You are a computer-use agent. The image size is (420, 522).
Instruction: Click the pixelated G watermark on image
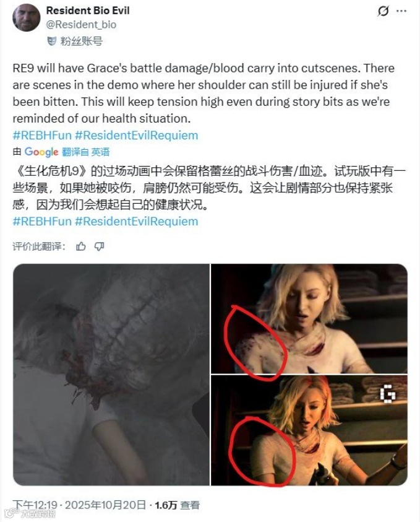click(x=388, y=394)
